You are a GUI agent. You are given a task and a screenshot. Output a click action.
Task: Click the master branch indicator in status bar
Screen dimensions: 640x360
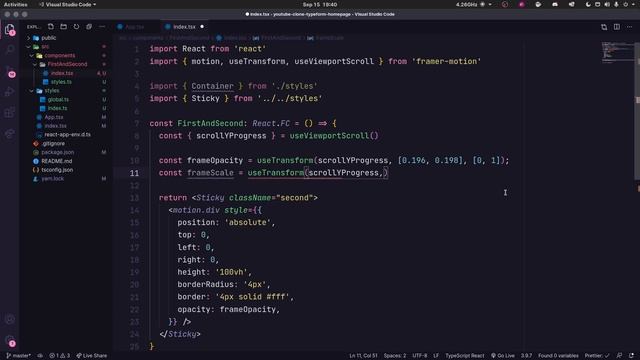[x=19, y=356]
